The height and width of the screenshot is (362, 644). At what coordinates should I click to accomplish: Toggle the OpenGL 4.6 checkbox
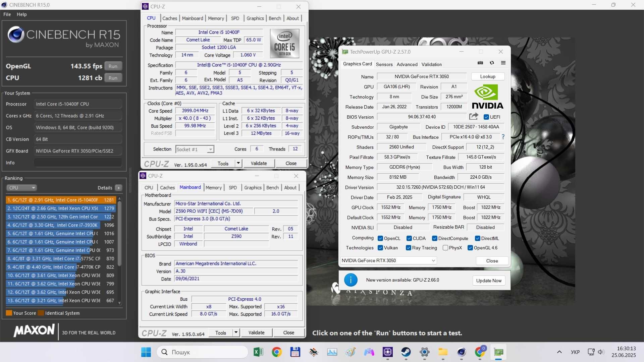(x=470, y=248)
